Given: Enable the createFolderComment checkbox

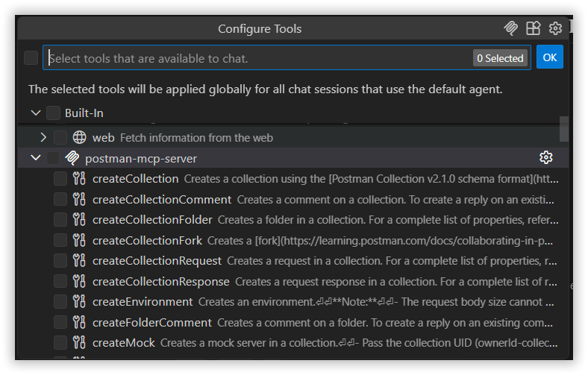Looking at the screenshot, I should coord(60,322).
